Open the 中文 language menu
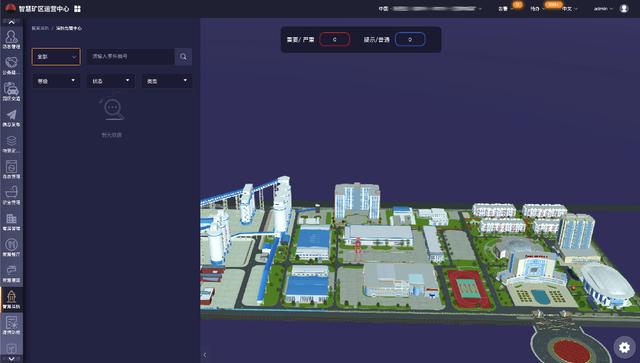640x363 pixels. click(x=569, y=9)
